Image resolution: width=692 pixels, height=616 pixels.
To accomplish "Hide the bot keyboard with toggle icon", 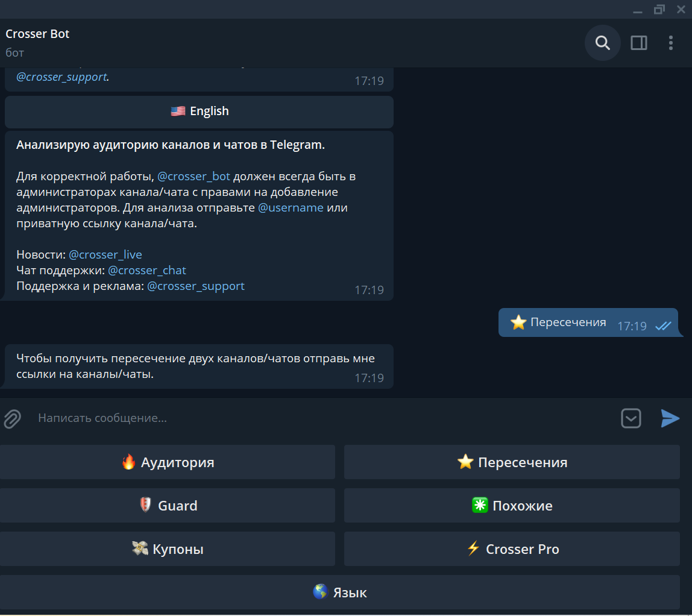I will click(631, 418).
